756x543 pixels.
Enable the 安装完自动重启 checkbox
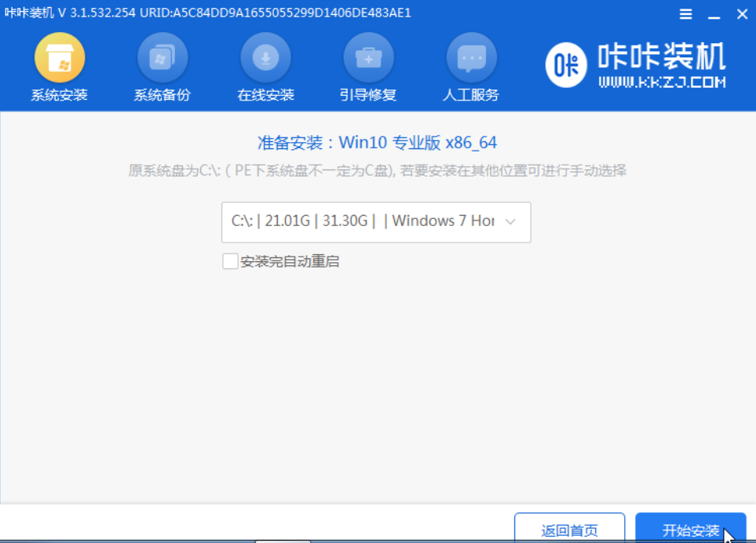[x=230, y=261]
